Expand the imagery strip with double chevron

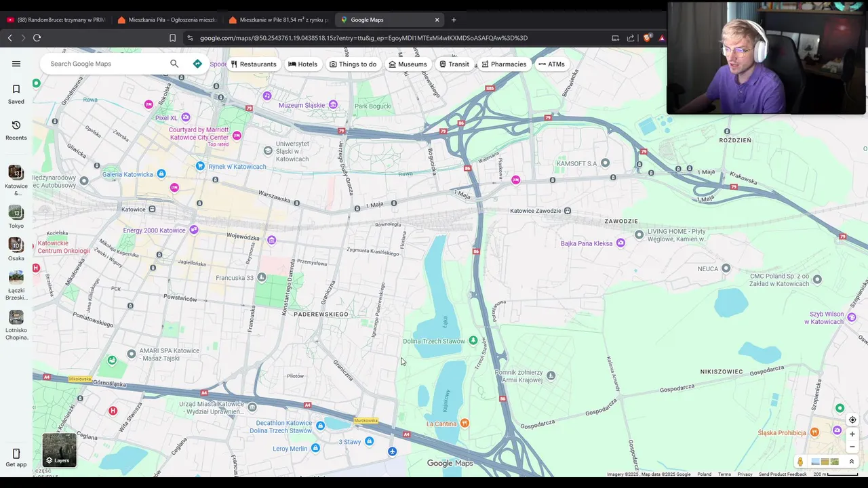[852, 462]
